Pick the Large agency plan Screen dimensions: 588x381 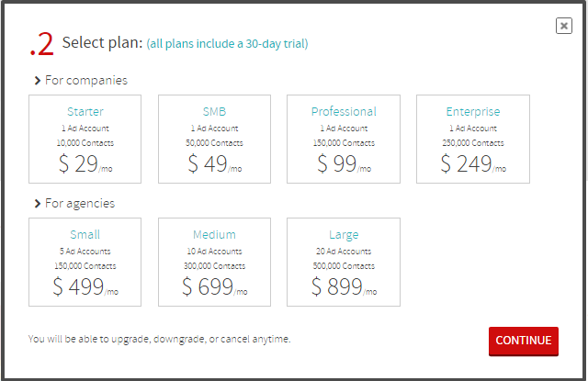[x=344, y=261]
